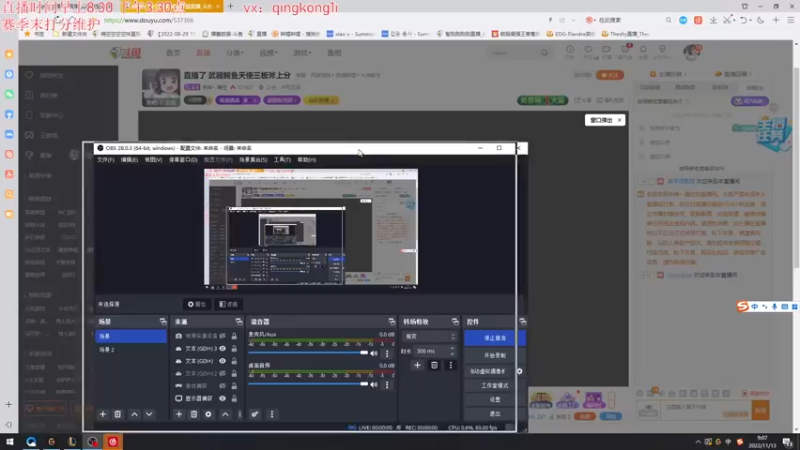
Task: Hide the Text (GDI+) source eye icon
Action: 222,361
